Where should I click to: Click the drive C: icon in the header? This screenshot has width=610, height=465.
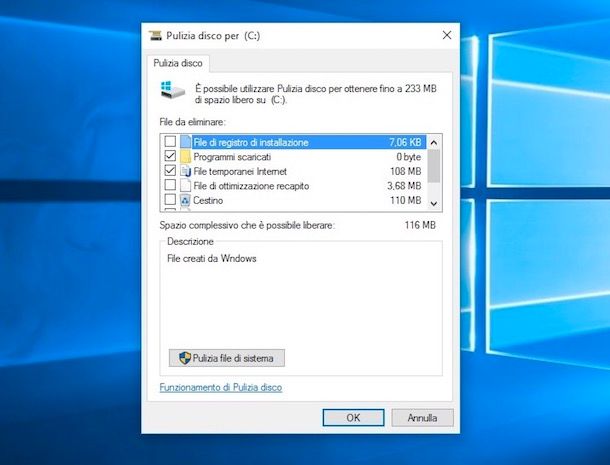click(172, 90)
